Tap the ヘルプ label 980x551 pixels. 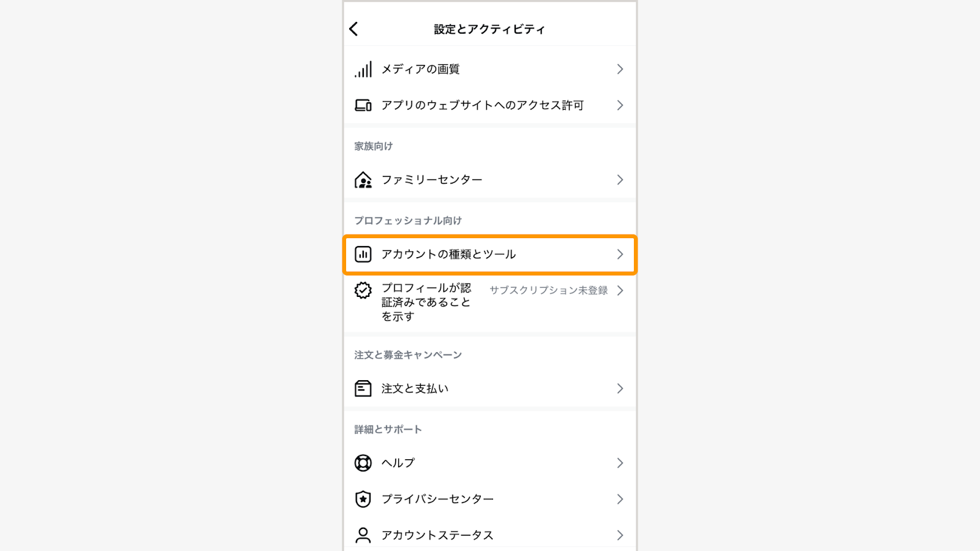click(x=398, y=463)
